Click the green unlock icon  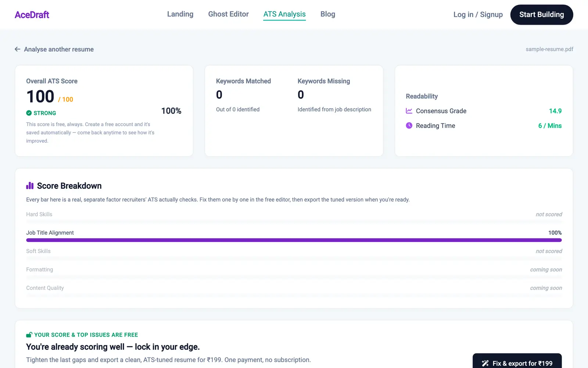tap(29, 335)
